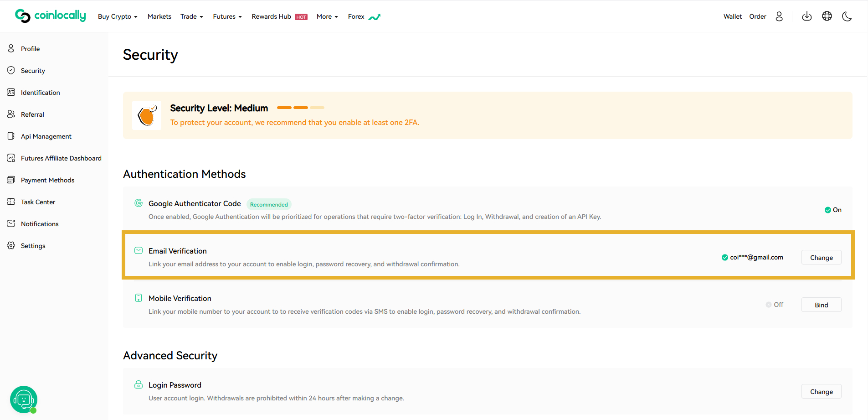The height and width of the screenshot is (420, 868).
Task: Open the Markets page
Action: click(159, 16)
